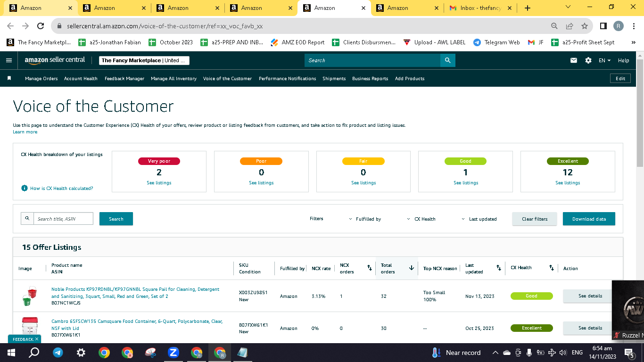
Task: Open Chrome zoom magnifier in address bar
Action: tap(554, 26)
